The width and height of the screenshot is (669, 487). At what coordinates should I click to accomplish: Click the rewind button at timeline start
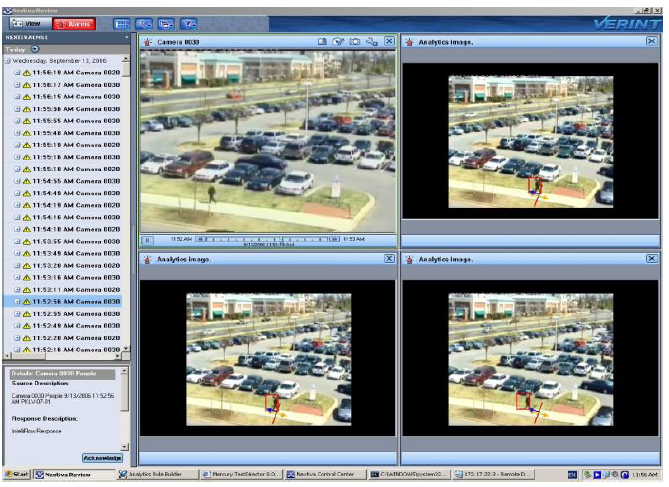201,239
